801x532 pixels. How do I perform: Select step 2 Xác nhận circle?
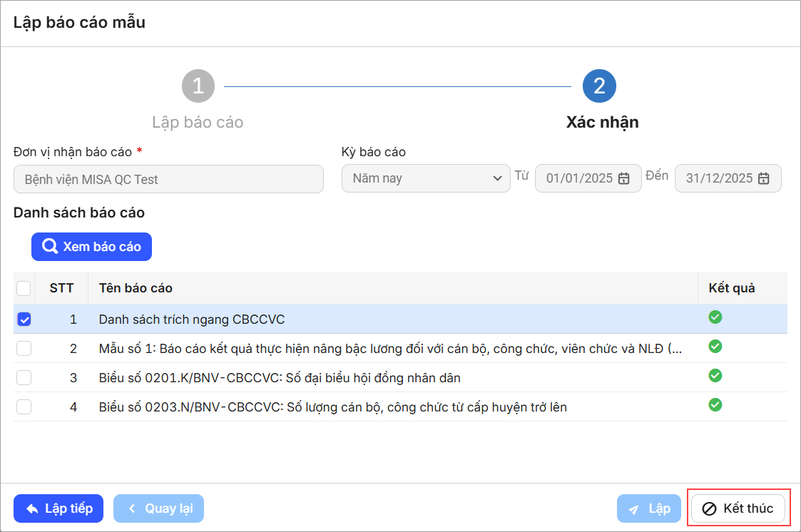(x=599, y=86)
